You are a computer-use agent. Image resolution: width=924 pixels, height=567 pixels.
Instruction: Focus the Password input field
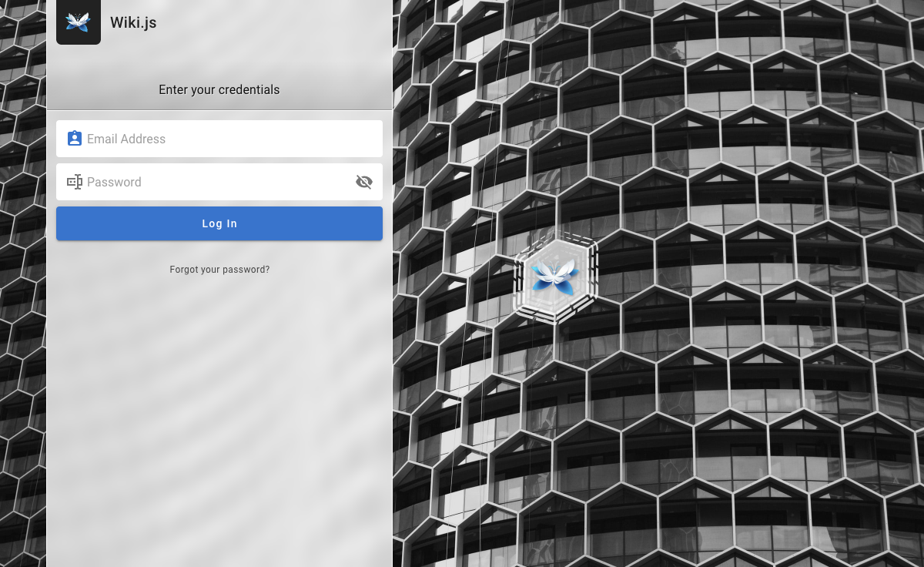(x=219, y=182)
